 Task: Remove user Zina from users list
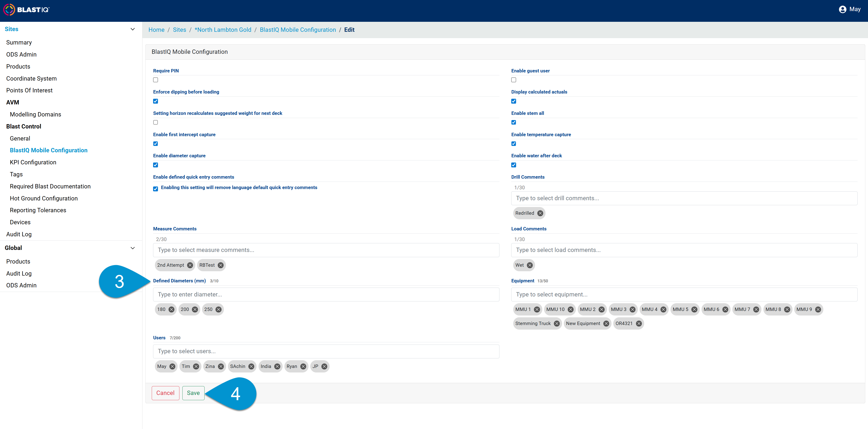(221, 366)
